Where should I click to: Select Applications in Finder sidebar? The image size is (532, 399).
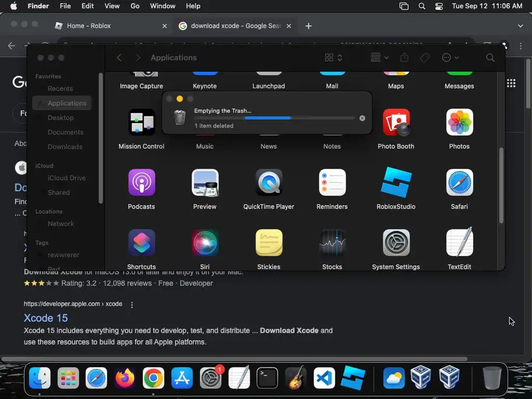tap(62, 103)
